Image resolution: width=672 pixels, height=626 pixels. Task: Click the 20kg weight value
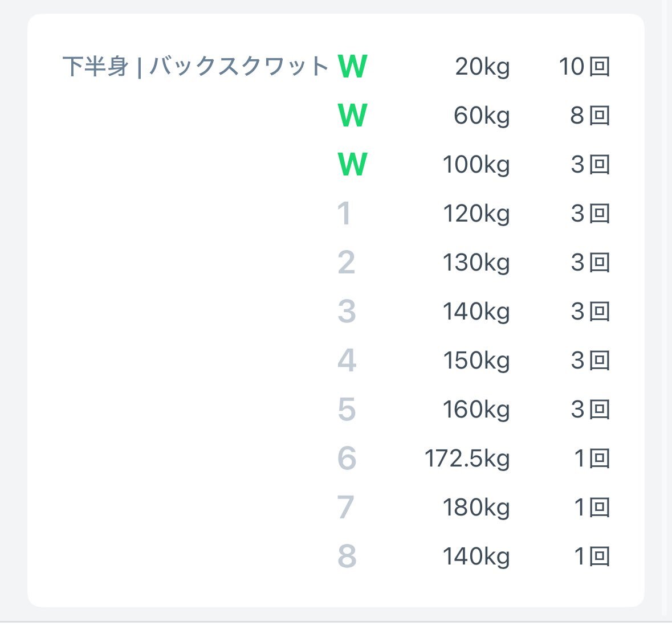(483, 67)
